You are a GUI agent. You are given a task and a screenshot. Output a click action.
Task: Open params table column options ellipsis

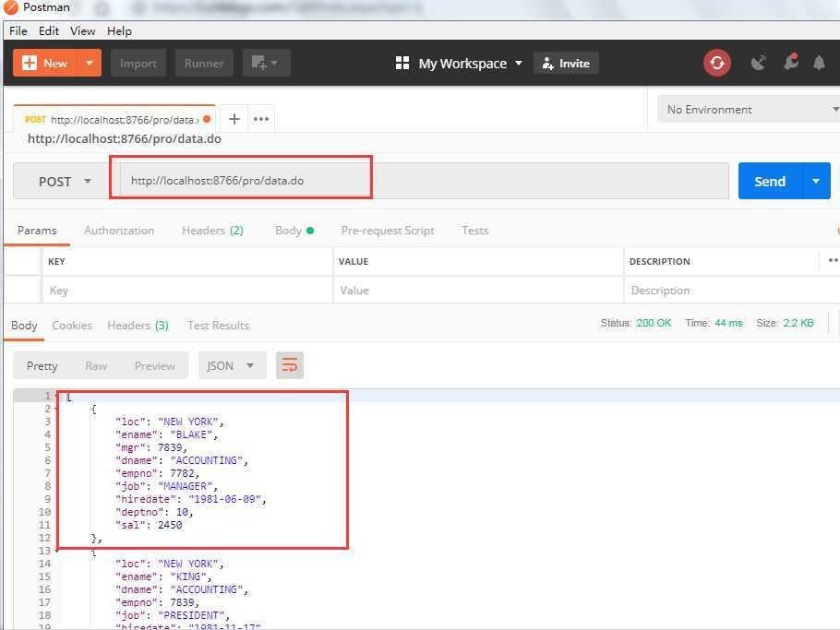coord(833,261)
